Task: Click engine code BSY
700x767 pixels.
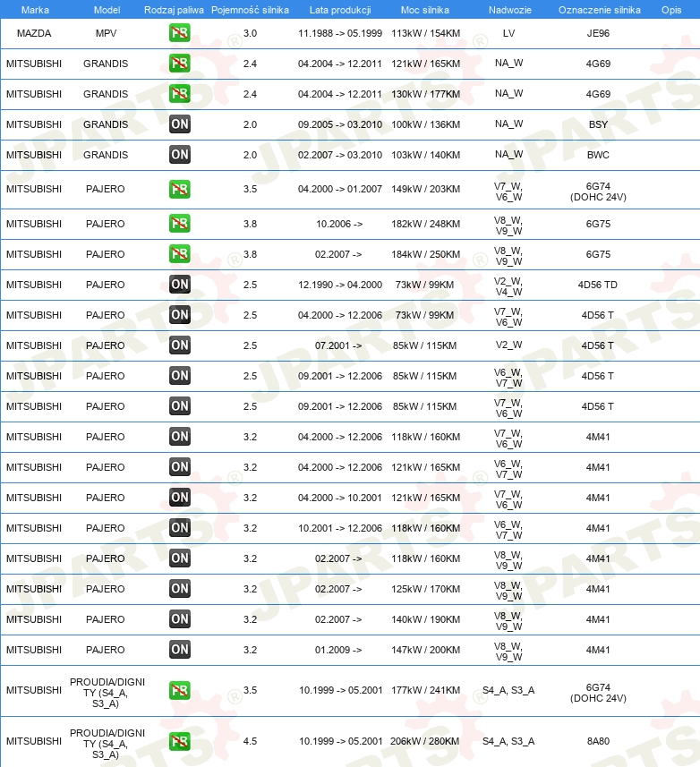Action: click(x=598, y=124)
